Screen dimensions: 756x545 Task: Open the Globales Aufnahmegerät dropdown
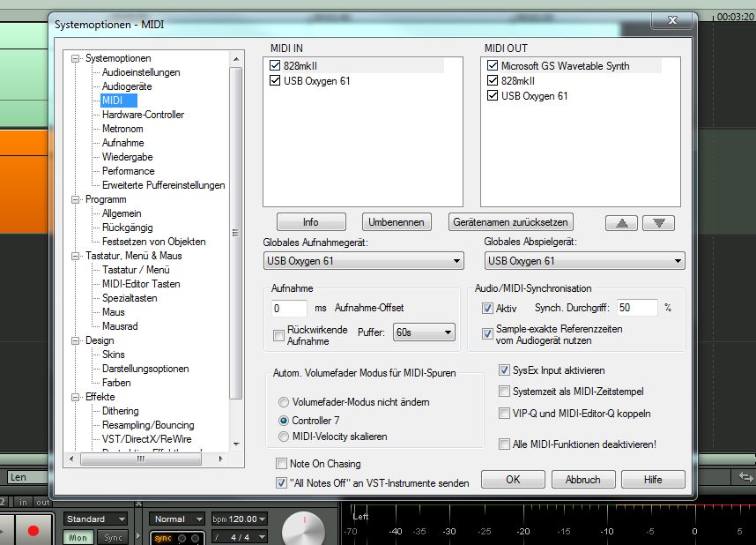pyautogui.click(x=363, y=261)
